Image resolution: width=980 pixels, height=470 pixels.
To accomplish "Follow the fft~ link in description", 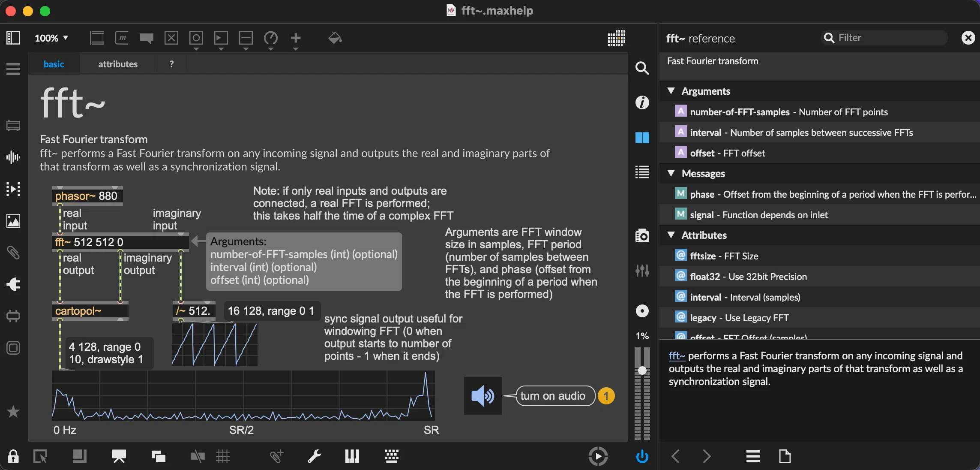I will pos(677,356).
